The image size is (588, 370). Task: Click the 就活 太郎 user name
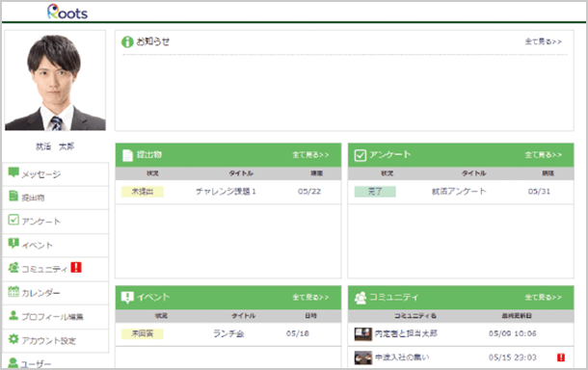pyautogui.click(x=55, y=146)
